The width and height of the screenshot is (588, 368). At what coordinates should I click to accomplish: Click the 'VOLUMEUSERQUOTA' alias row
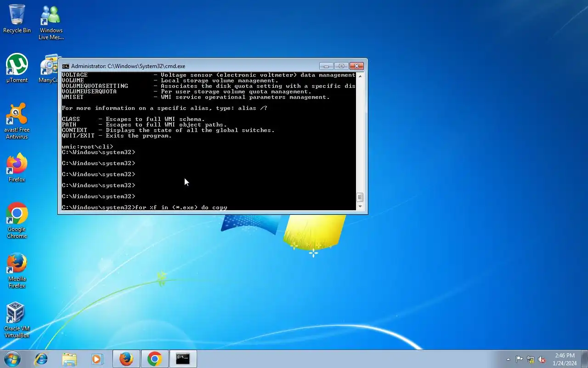pyautogui.click(x=187, y=92)
